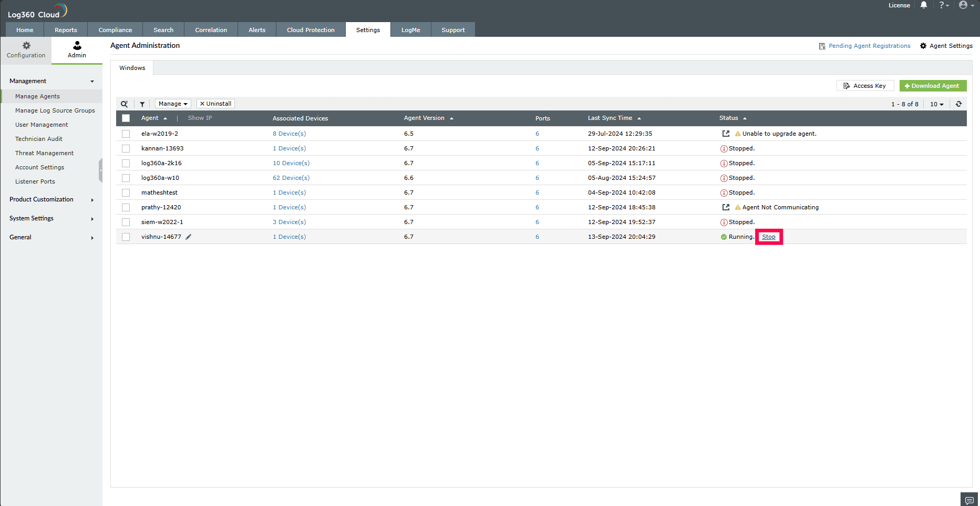Viewport: 980px width, 506px height.
Task: Open the Access Key button
Action: tap(865, 86)
